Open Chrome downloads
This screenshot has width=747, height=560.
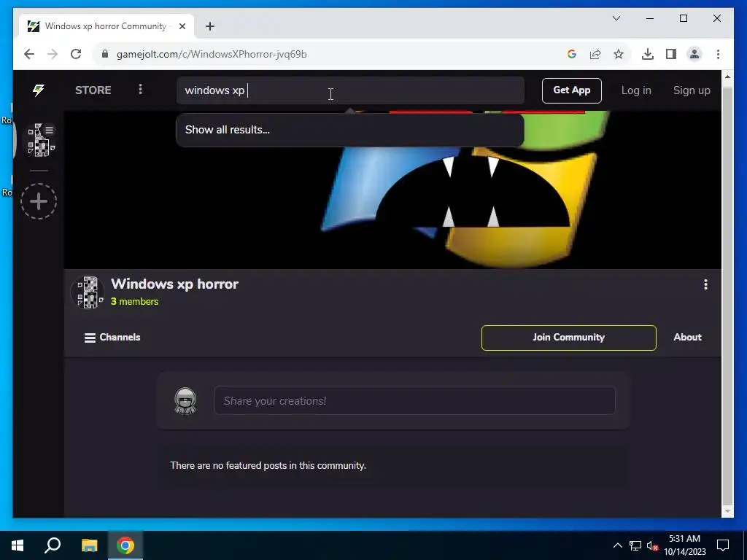click(x=648, y=54)
